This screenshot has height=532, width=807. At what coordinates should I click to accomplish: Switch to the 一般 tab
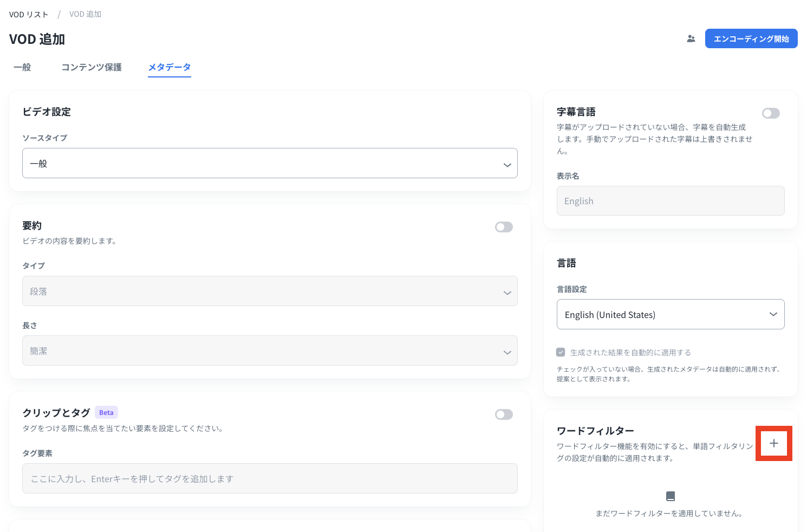coord(22,67)
